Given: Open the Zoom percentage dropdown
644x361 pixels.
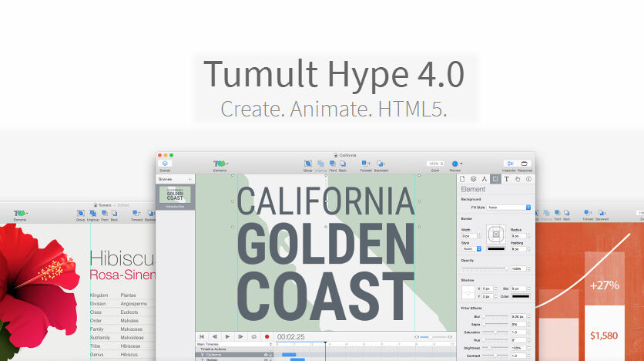Looking at the screenshot, I should coord(436,164).
